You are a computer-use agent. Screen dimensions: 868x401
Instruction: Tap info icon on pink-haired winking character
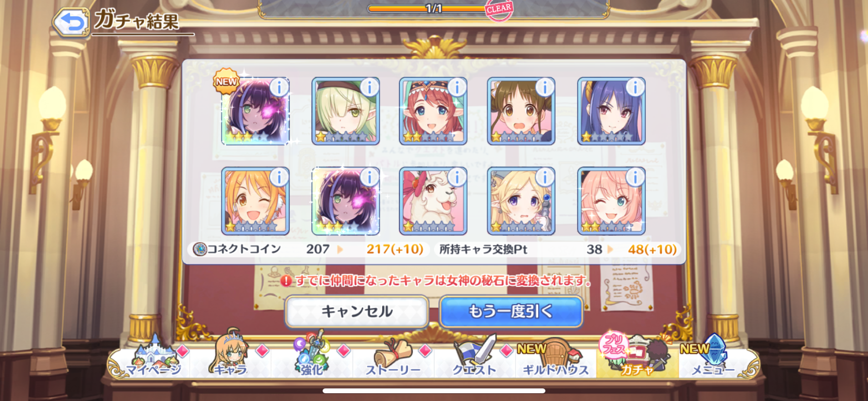pos(635,177)
